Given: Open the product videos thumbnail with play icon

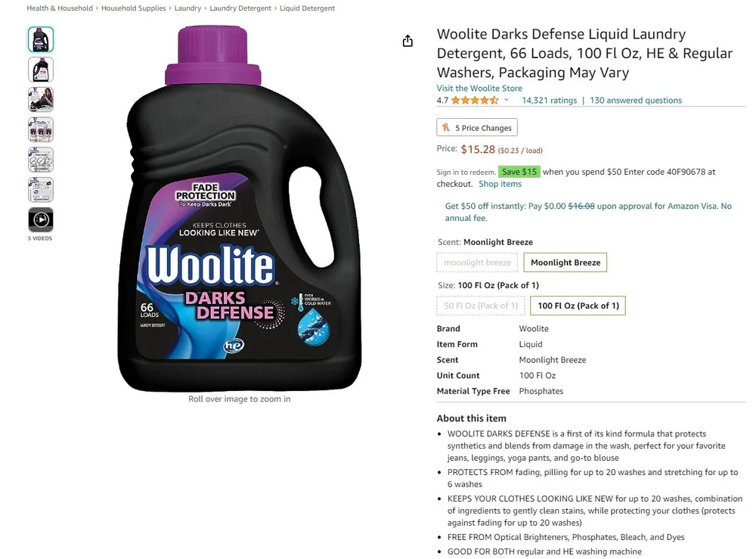Looking at the screenshot, I should point(41,220).
